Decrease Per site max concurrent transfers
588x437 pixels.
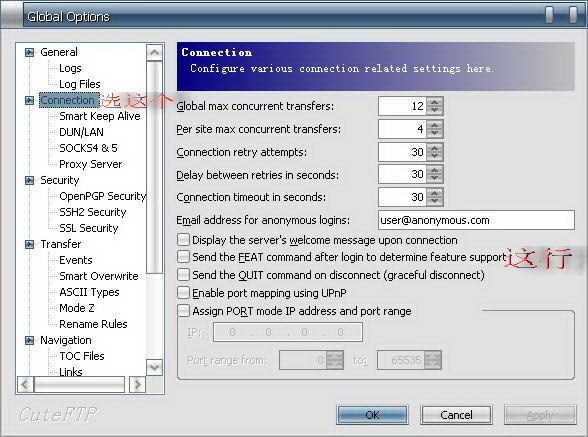tap(435, 134)
